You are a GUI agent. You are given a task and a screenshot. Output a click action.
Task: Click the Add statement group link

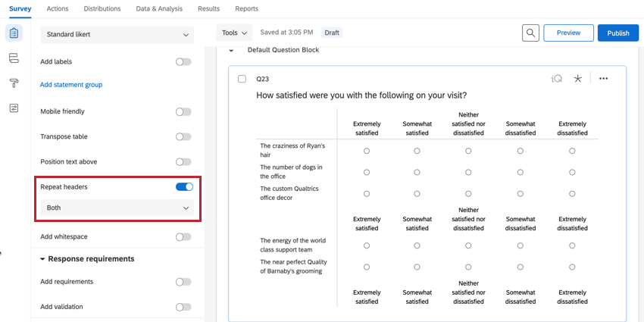[x=71, y=85]
